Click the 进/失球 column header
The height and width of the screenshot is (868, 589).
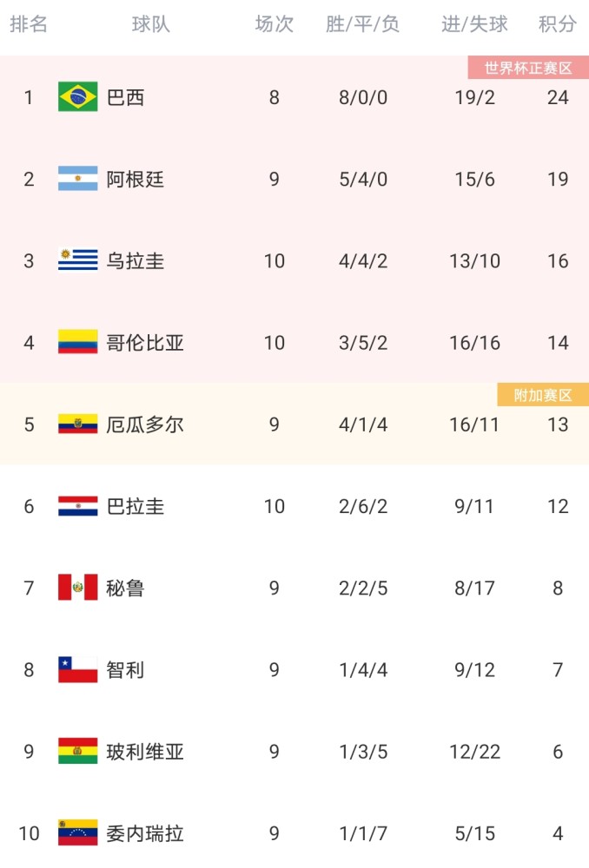pyautogui.click(x=474, y=24)
